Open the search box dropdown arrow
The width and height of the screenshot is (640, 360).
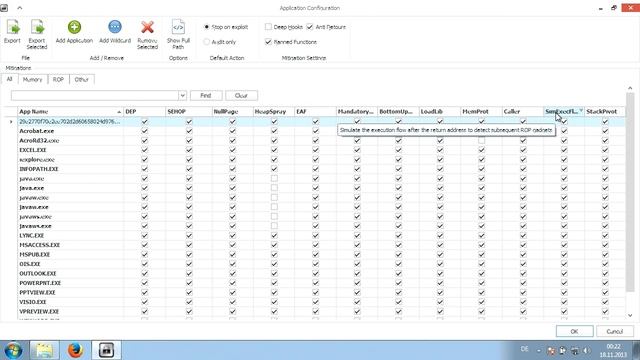182,96
